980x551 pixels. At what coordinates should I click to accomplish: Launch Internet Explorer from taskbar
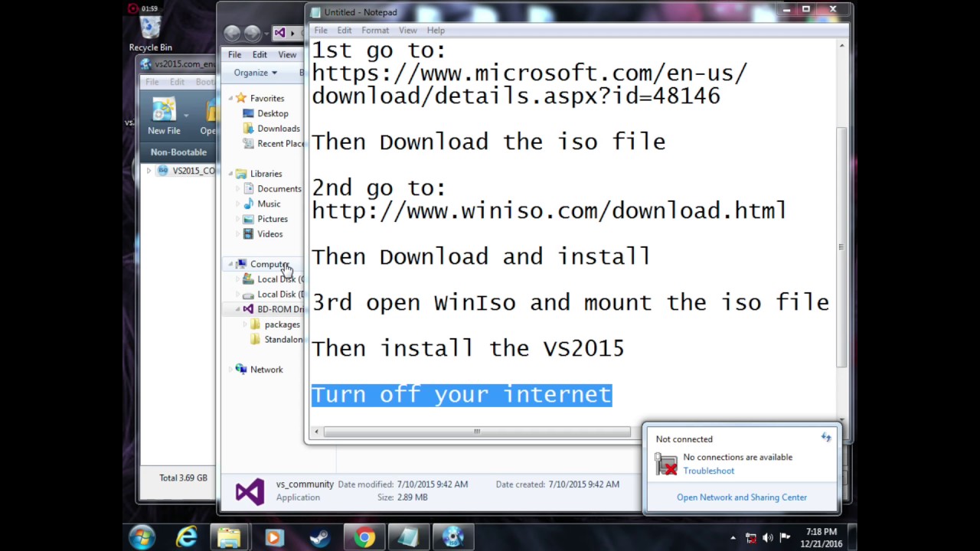coord(186,537)
